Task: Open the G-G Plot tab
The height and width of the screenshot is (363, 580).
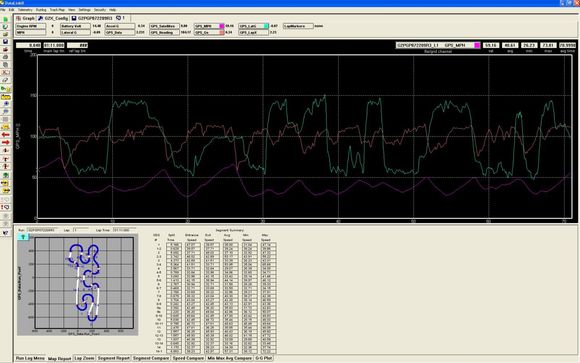Action: pyautogui.click(x=264, y=358)
